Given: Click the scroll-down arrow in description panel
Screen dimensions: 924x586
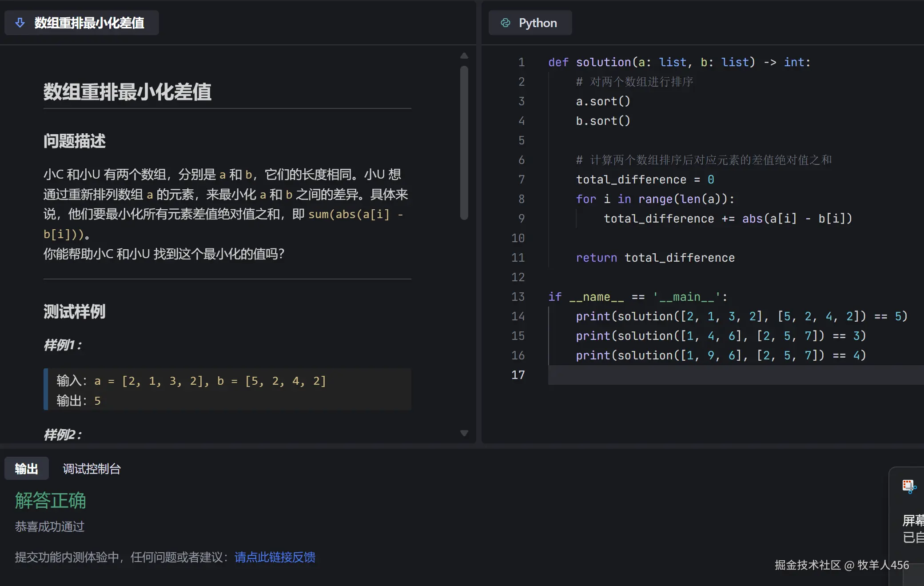Looking at the screenshot, I should [464, 433].
